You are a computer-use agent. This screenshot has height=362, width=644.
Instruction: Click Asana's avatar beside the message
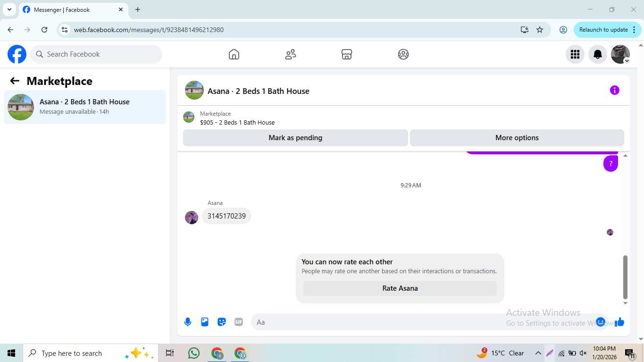click(192, 218)
